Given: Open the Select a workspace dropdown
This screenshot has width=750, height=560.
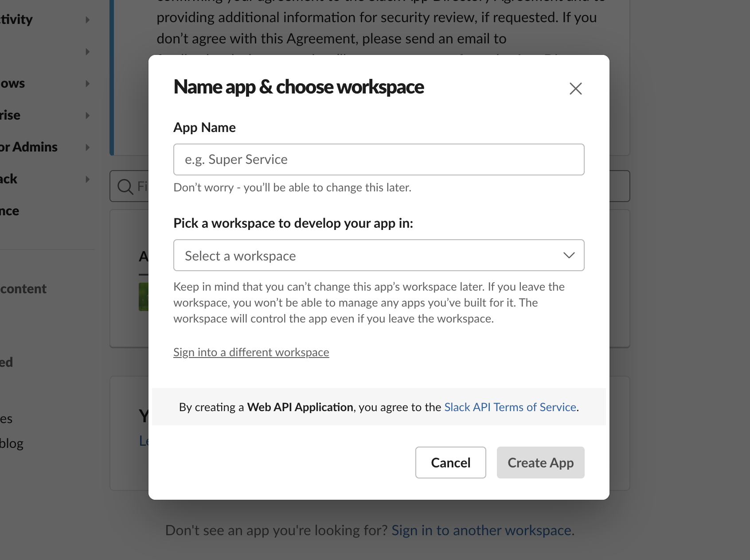Looking at the screenshot, I should pos(379,256).
